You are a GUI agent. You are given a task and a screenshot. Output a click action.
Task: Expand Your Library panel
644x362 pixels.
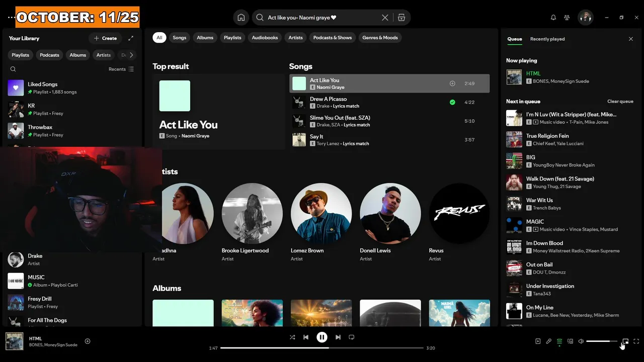click(131, 38)
